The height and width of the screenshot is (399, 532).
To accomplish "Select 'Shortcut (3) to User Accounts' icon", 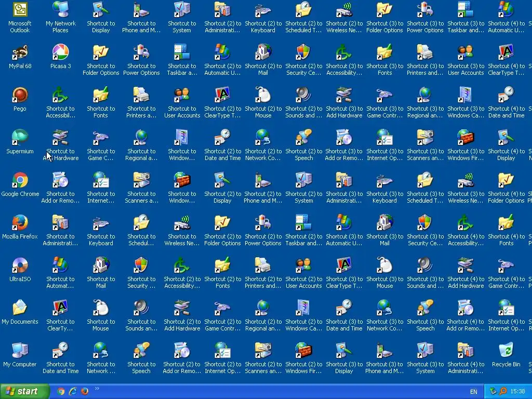I will pos(465,60).
